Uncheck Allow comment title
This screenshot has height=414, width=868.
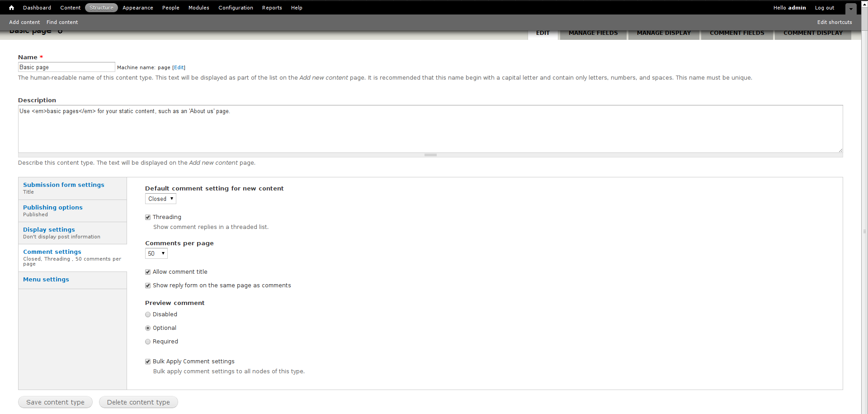click(147, 271)
